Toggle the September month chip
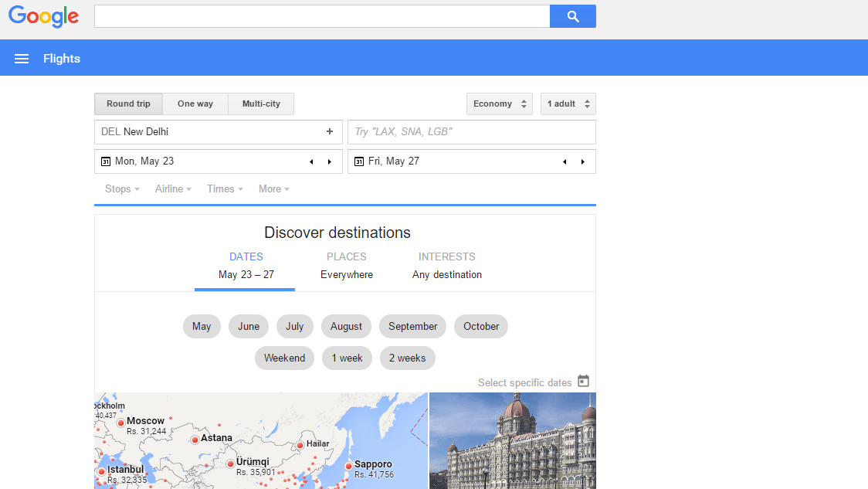 click(413, 326)
